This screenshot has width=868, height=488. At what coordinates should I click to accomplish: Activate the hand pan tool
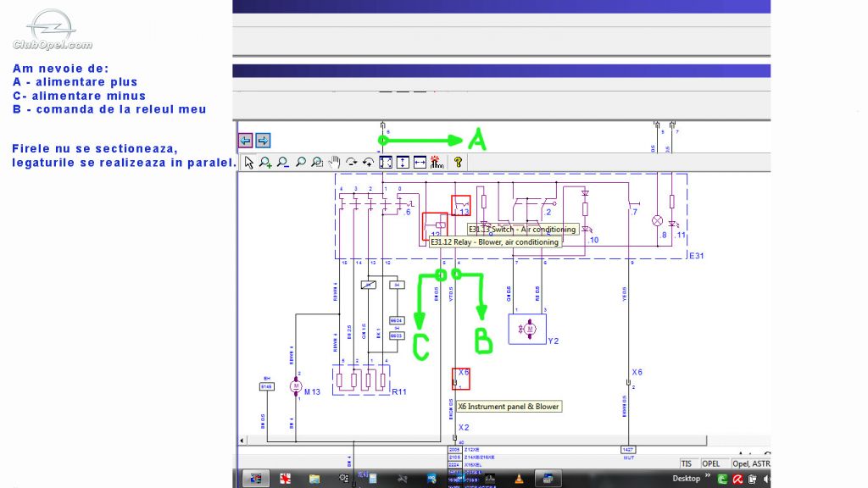tap(334, 163)
